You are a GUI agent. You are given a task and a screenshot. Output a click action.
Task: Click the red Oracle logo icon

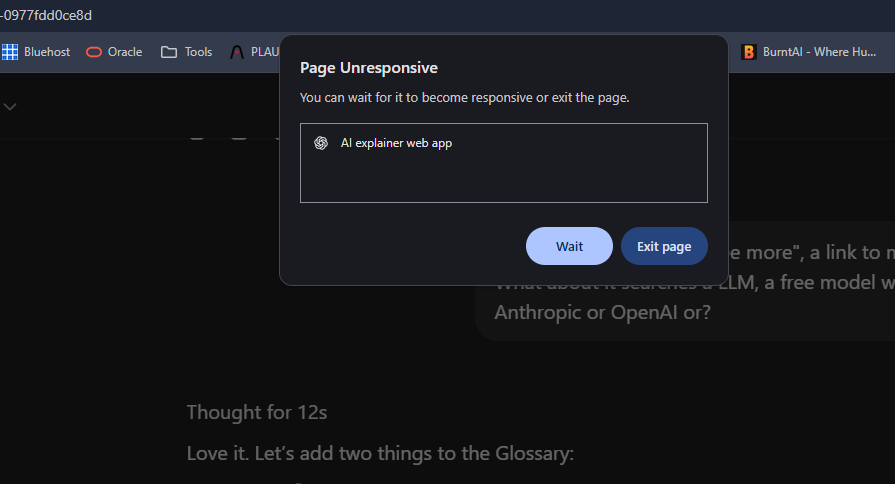coord(94,52)
